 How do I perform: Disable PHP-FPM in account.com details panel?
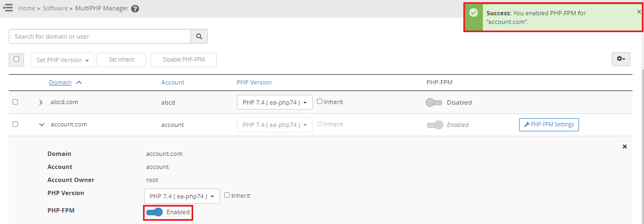click(154, 212)
